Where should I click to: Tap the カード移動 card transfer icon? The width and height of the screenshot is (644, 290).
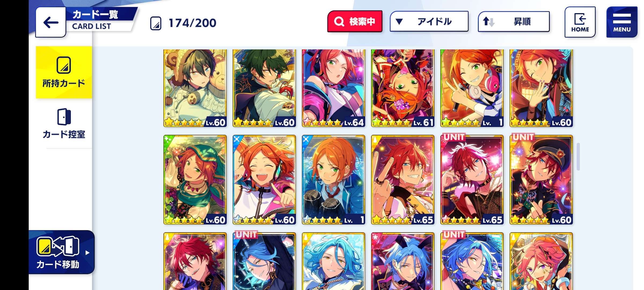tap(58, 246)
